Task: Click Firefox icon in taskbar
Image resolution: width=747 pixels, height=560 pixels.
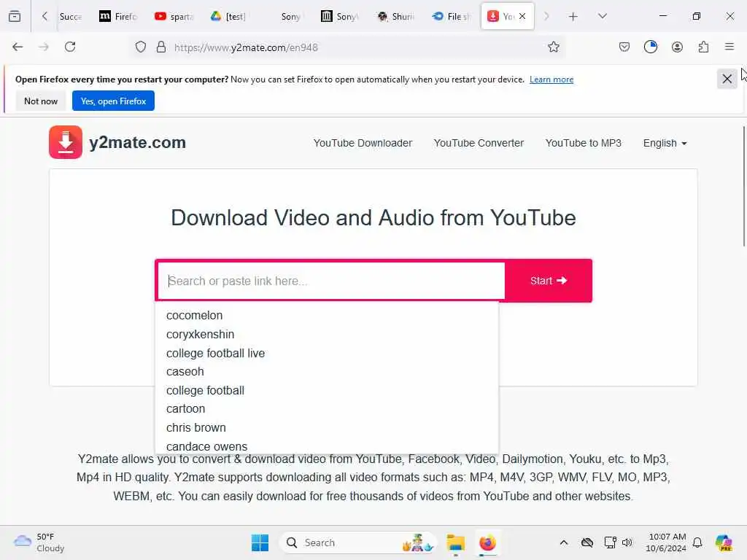Action: point(487,542)
